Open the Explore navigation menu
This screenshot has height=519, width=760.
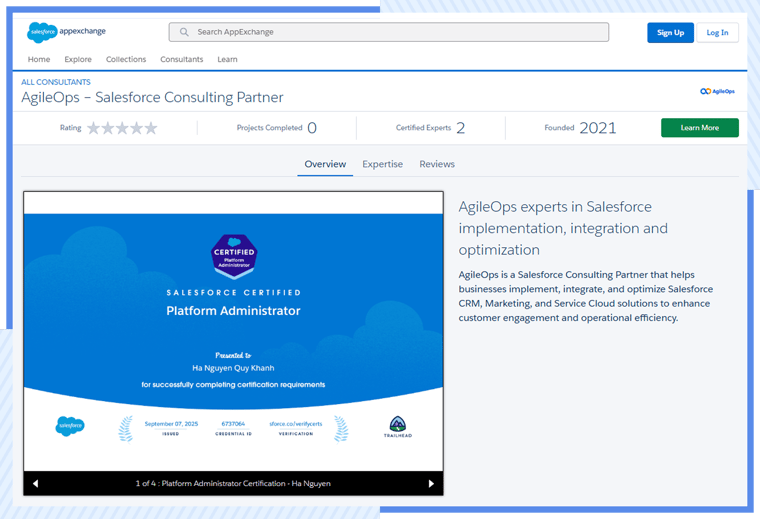[x=78, y=60]
